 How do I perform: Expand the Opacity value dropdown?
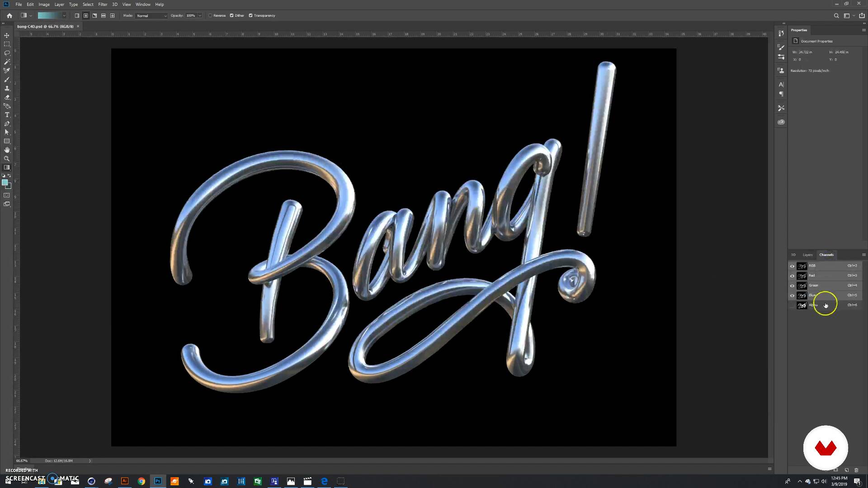200,16
